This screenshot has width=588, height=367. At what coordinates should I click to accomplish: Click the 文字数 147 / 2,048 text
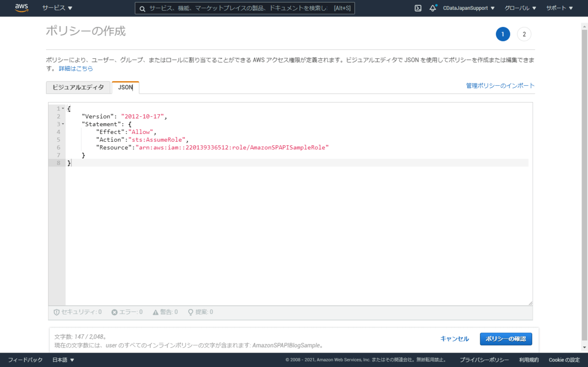[x=80, y=337]
